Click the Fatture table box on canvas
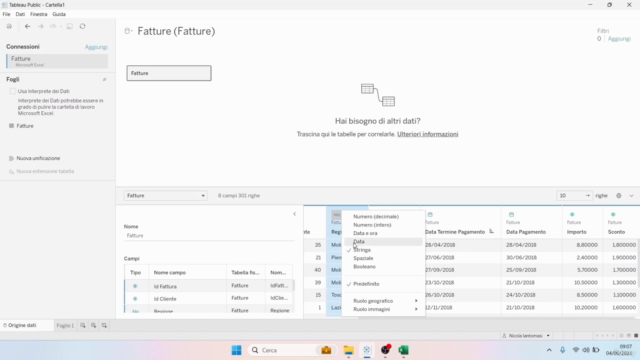Screen dimensions: 640x360 tap(169, 73)
